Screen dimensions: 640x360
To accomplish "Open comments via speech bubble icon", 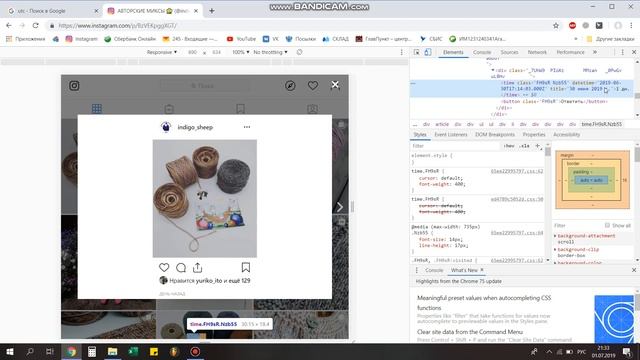I will (x=181, y=268).
